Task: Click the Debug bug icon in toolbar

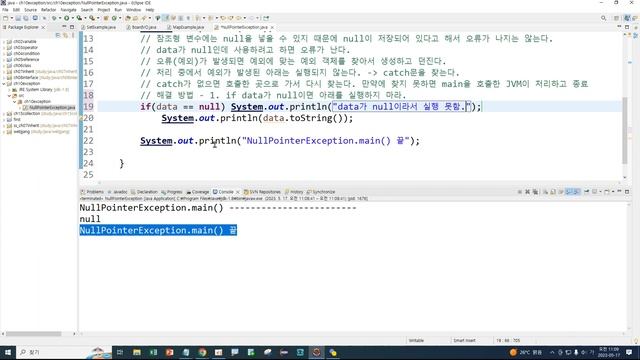Action: click(x=54, y=18)
